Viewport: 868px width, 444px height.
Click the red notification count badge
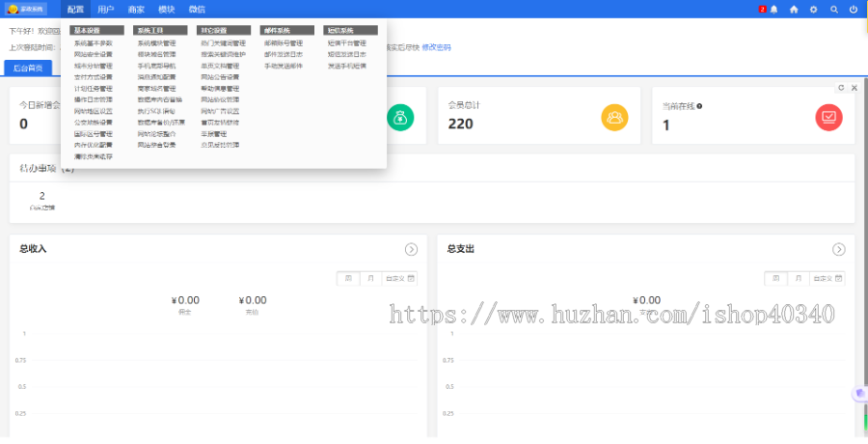[763, 9]
